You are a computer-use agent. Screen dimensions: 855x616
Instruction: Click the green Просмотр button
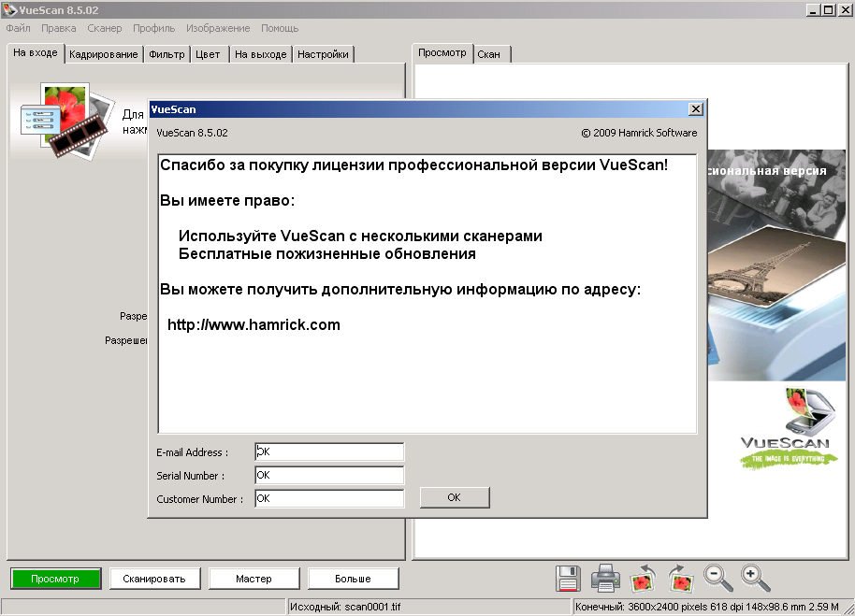coord(55,579)
